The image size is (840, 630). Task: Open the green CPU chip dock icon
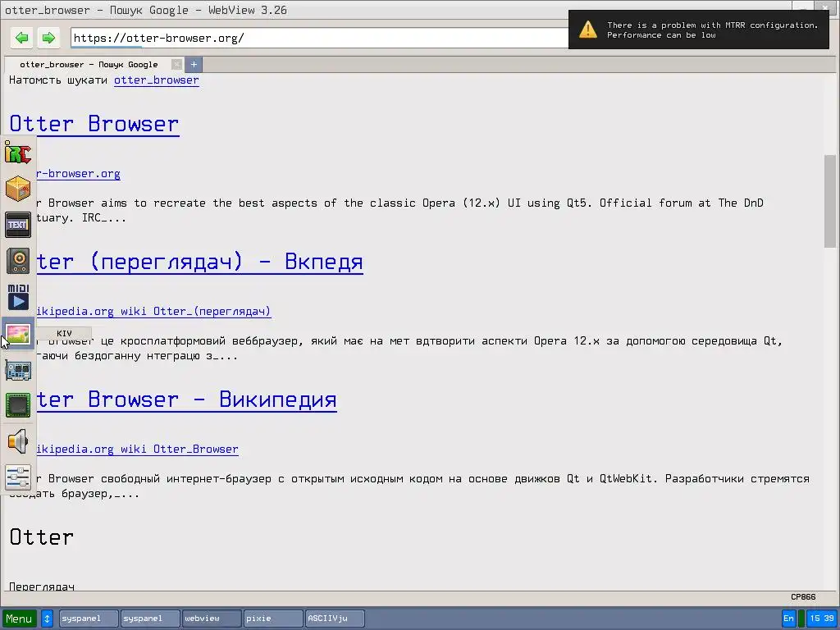pos(18,405)
